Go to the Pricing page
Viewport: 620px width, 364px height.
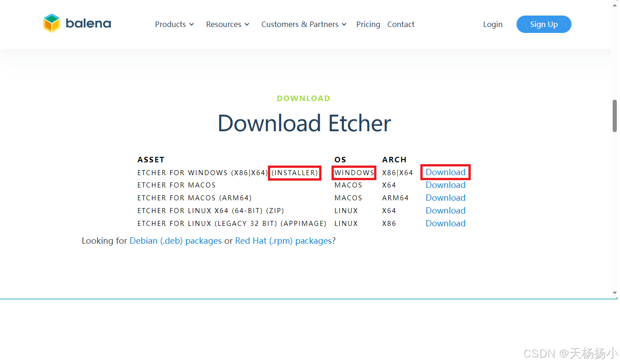click(368, 24)
